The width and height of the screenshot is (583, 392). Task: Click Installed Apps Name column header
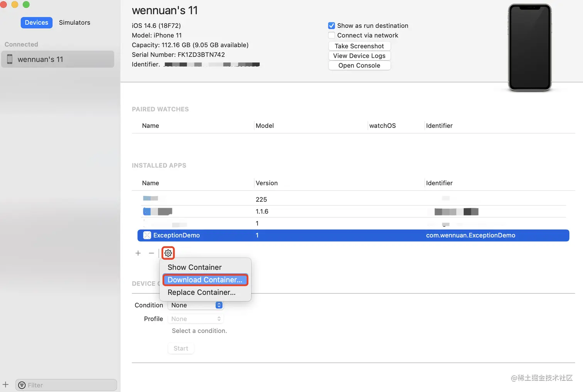click(x=150, y=183)
